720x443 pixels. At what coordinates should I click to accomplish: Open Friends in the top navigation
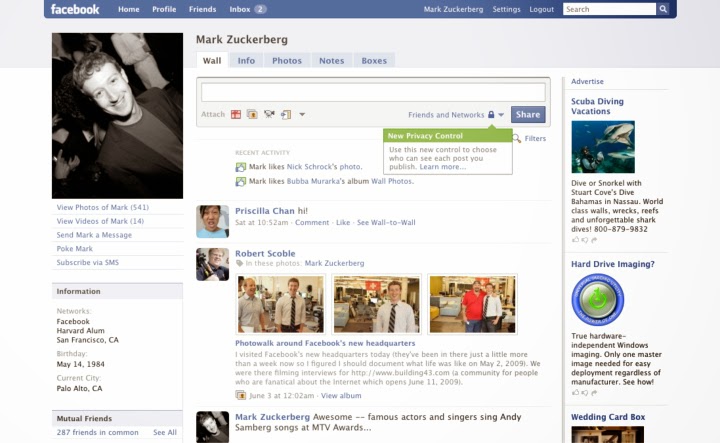pyautogui.click(x=202, y=9)
